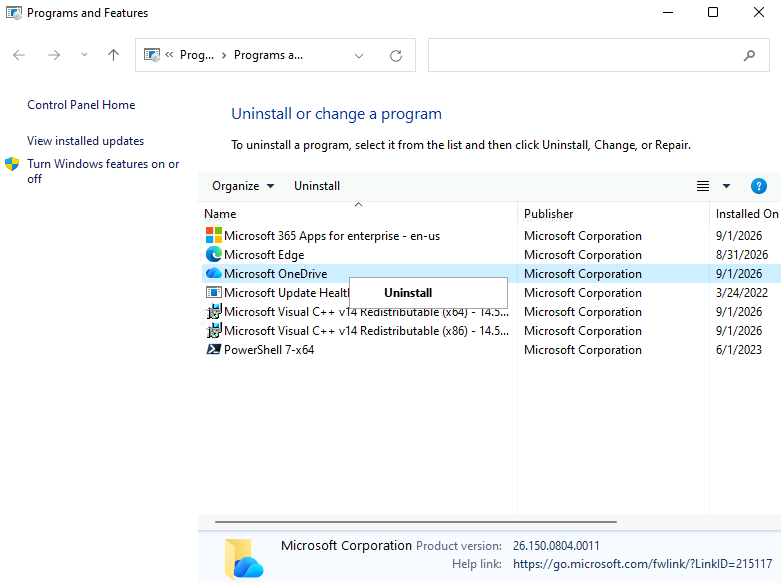Click the 8/31/2026 install date
This screenshot has height=583, width=781.
(742, 255)
